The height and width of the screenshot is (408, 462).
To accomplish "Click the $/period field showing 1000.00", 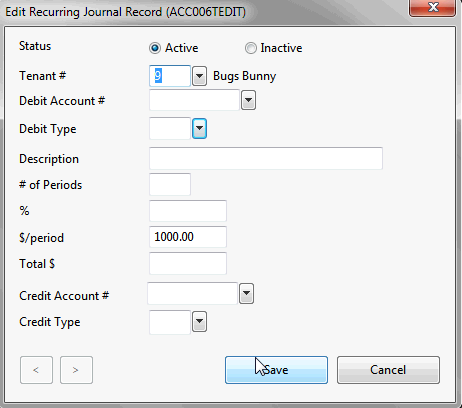I will click(188, 237).
